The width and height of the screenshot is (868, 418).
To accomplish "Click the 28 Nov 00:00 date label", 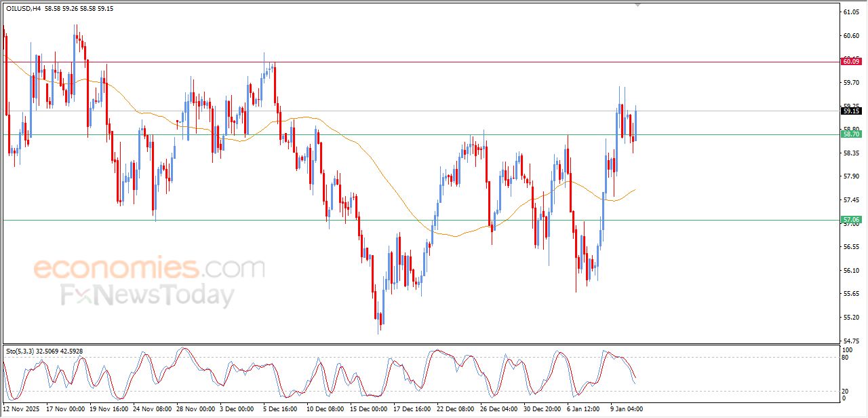I will pos(196,409).
